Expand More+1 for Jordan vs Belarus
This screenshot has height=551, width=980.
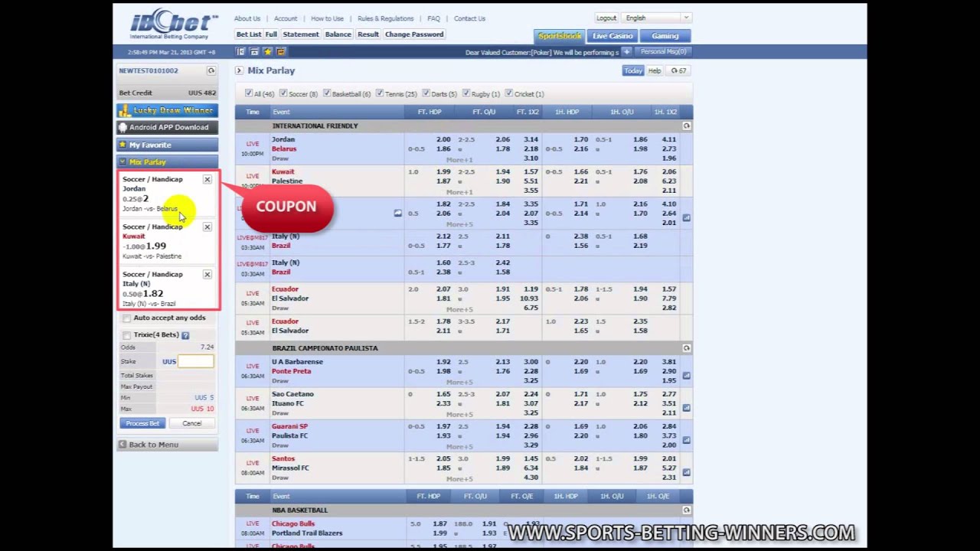coord(459,160)
